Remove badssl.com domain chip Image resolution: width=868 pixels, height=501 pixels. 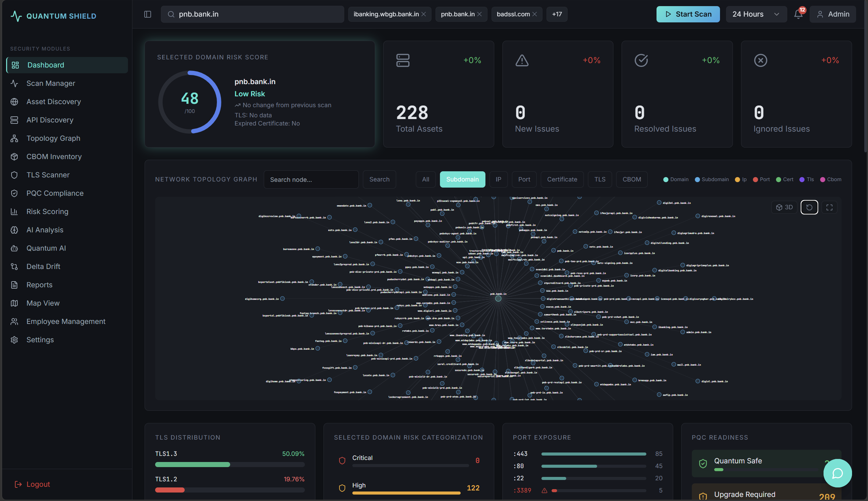(x=534, y=14)
